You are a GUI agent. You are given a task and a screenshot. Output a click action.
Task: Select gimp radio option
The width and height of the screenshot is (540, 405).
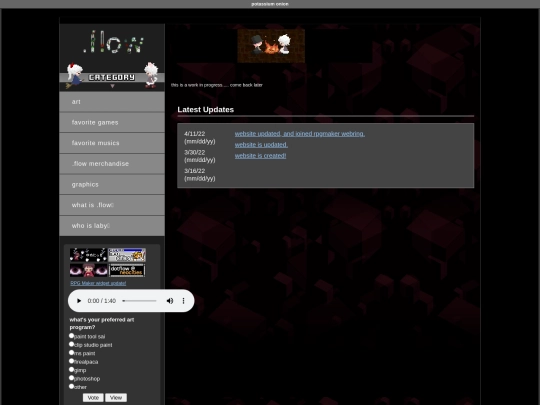(x=72, y=369)
